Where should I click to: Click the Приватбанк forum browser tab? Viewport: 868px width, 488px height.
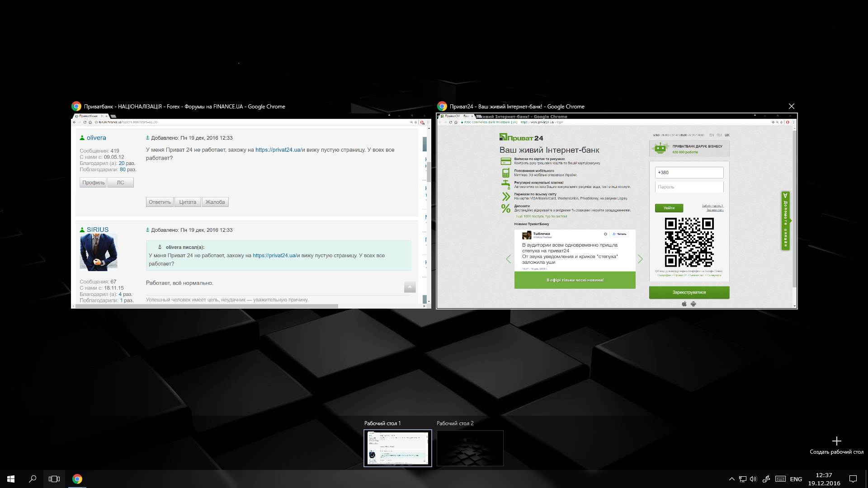90,116
